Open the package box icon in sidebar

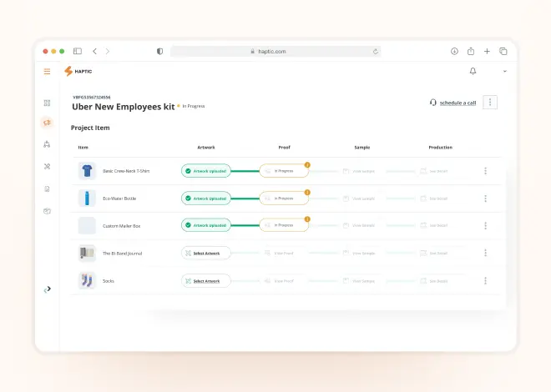(47, 211)
